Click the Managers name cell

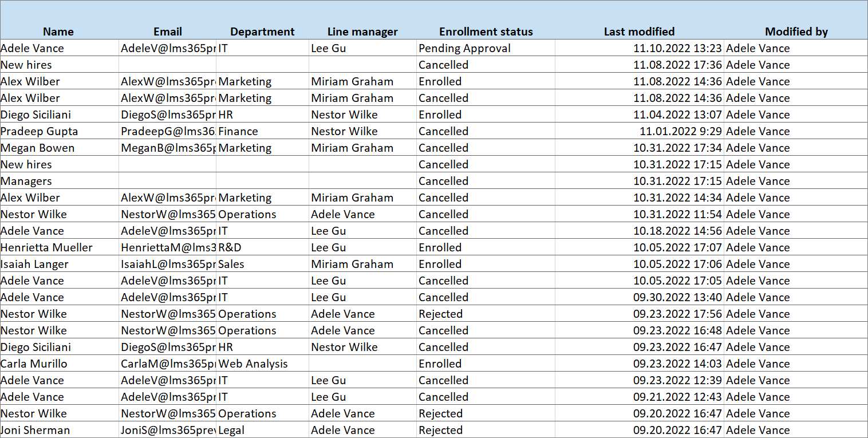tap(26, 181)
